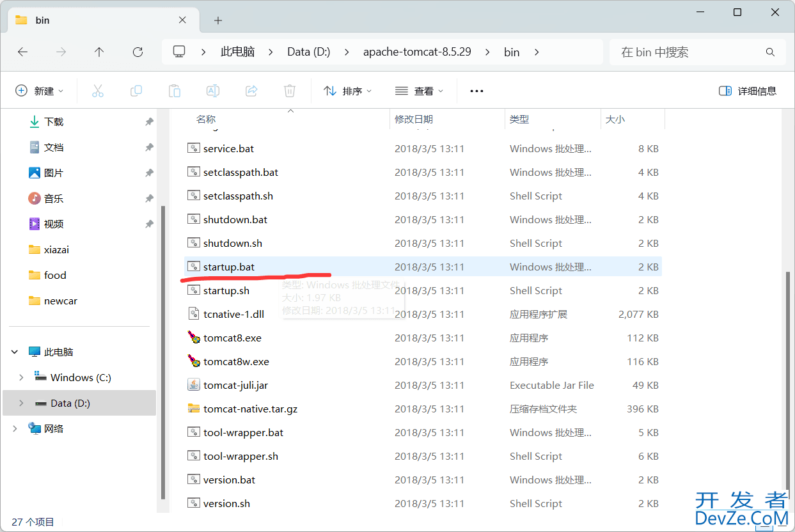Go up one folder level

pyautogui.click(x=99, y=52)
